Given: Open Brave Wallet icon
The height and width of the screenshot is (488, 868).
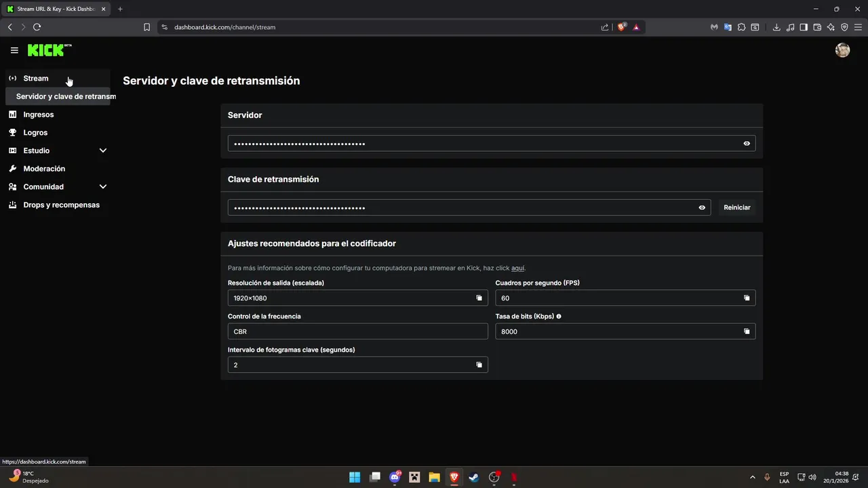Looking at the screenshot, I should (x=817, y=27).
